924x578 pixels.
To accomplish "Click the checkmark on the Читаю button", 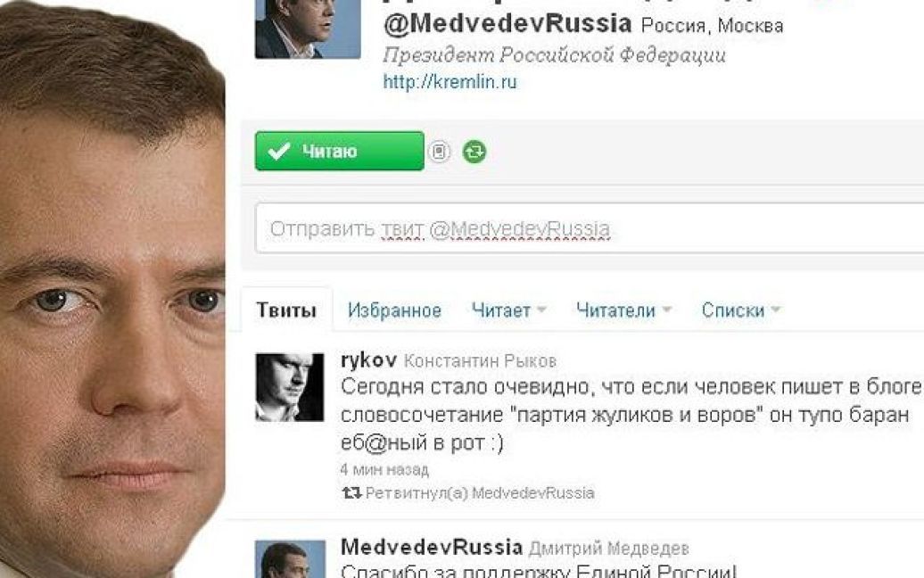I will click(x=278, y=151).
